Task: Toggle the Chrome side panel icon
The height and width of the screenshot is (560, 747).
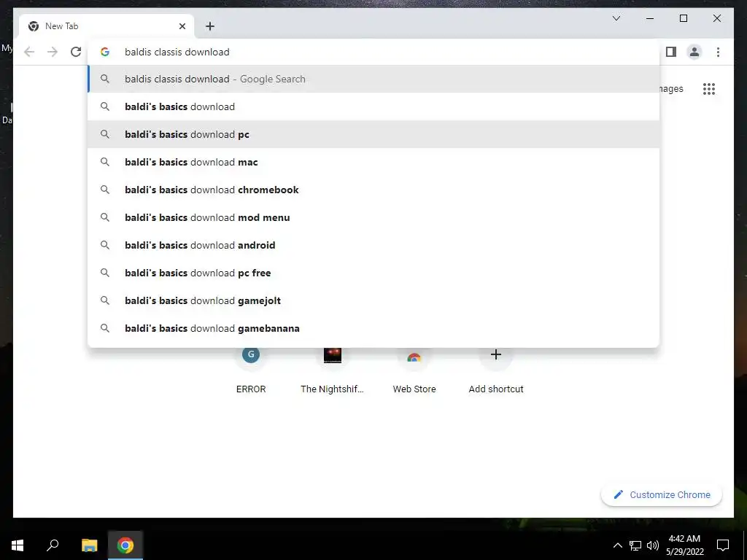Action: (x=671, y=52)
